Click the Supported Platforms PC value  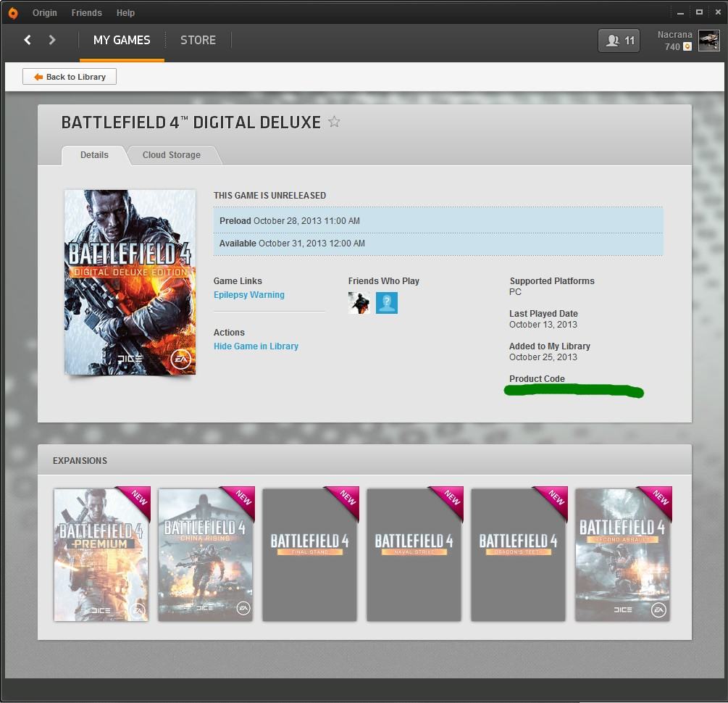(x=515, y=292)
